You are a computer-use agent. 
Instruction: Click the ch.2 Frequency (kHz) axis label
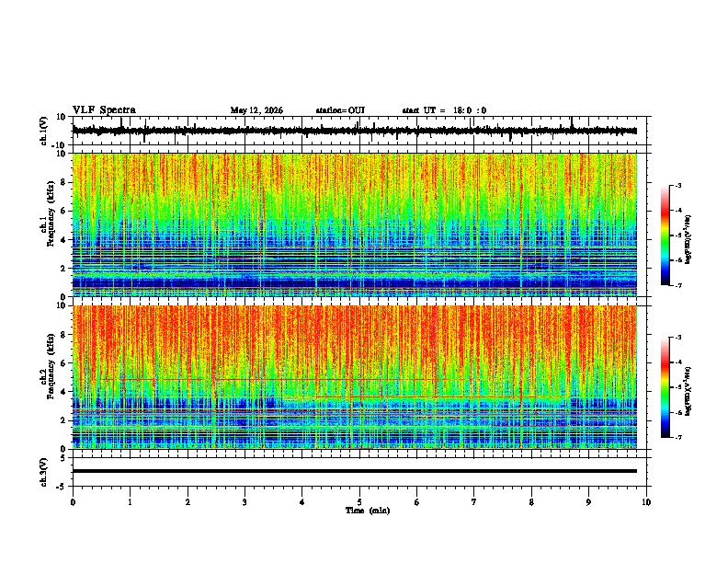click(x=48, y=377)
